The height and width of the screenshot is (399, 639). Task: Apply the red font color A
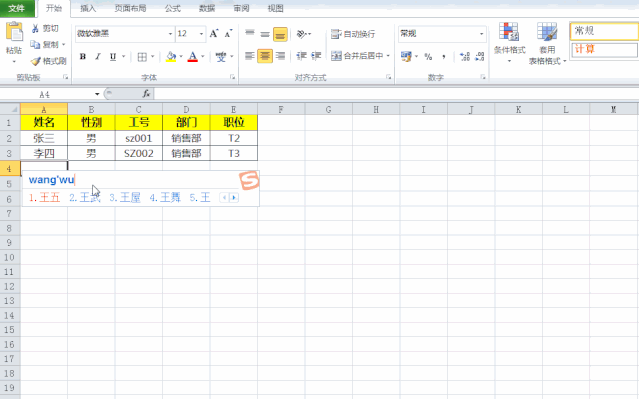coord(193,57)
